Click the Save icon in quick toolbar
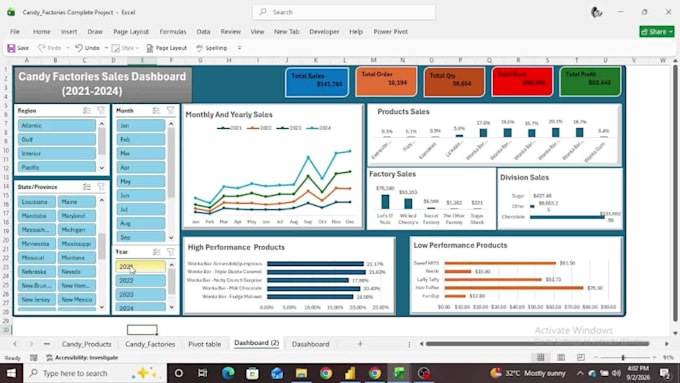Image resolution: width=680 pixels, height=383 pixels. (11, 48)
